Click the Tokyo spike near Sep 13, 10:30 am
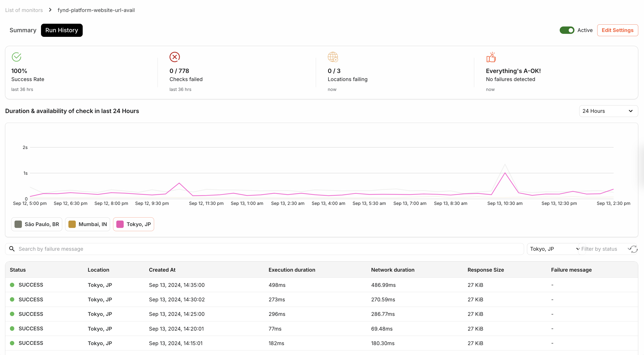 click(505, 173)
